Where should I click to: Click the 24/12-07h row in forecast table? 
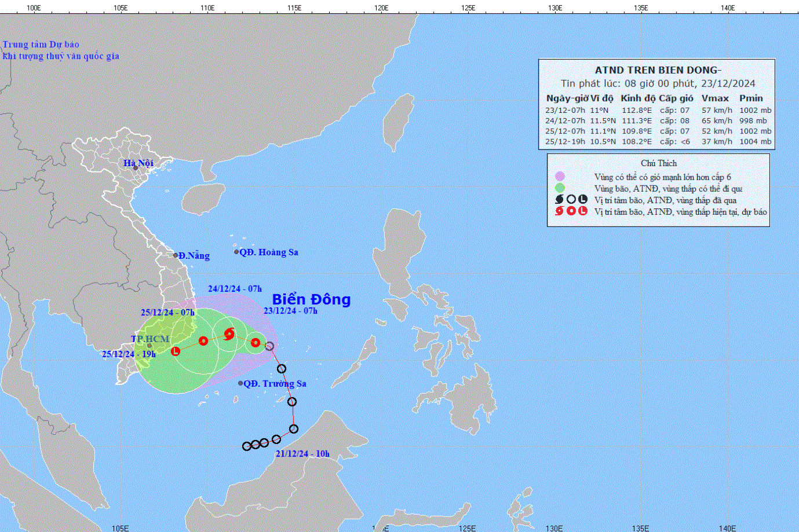point(658,120)
